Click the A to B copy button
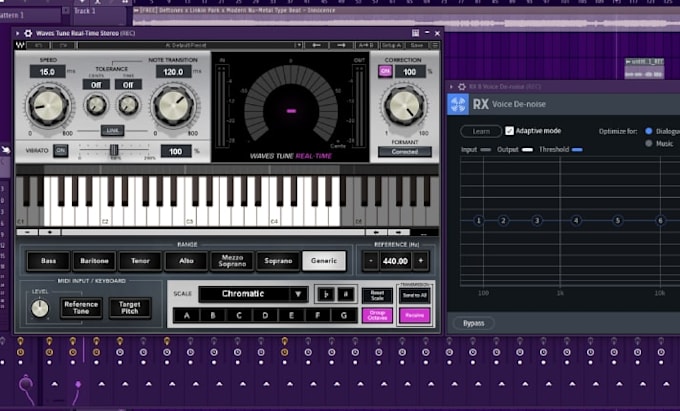The image size is (680, 411). coord(366,45)
